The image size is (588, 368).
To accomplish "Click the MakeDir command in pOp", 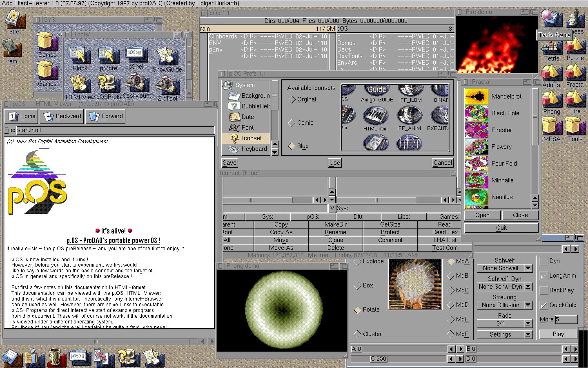I will coord(336,224).
